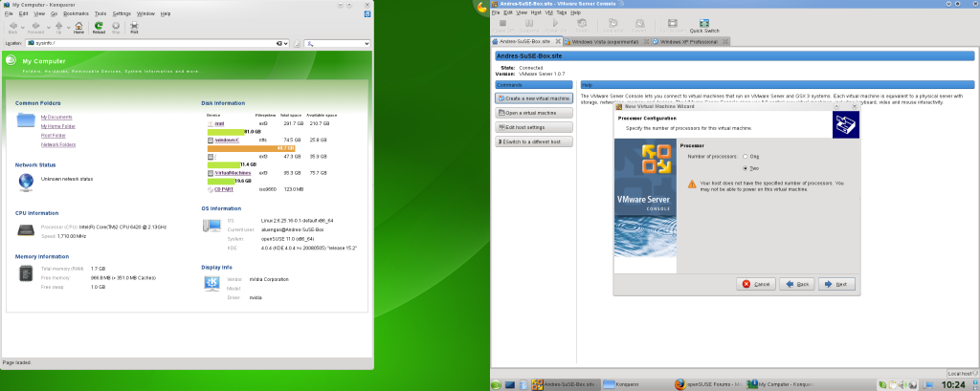Click Open a virtual machine

click(x=534, y=113)
